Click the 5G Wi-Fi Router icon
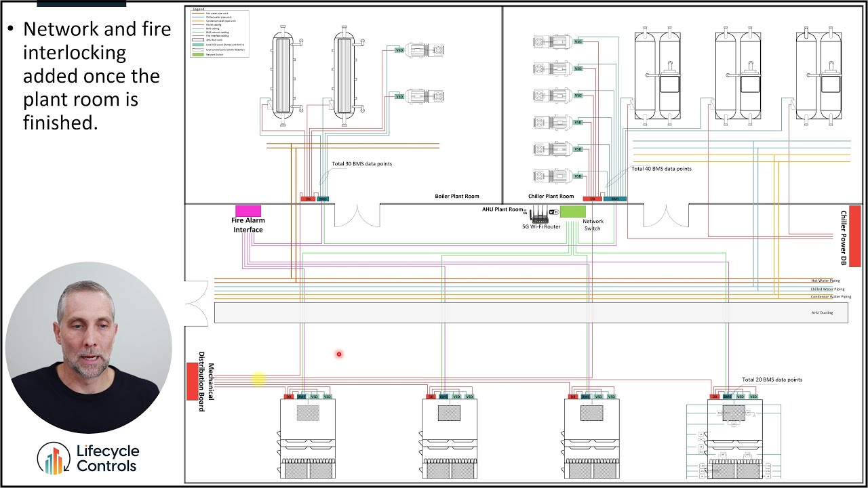Image resolution: width=868 pixels, height=488 pixels. (x=539, y=214)
